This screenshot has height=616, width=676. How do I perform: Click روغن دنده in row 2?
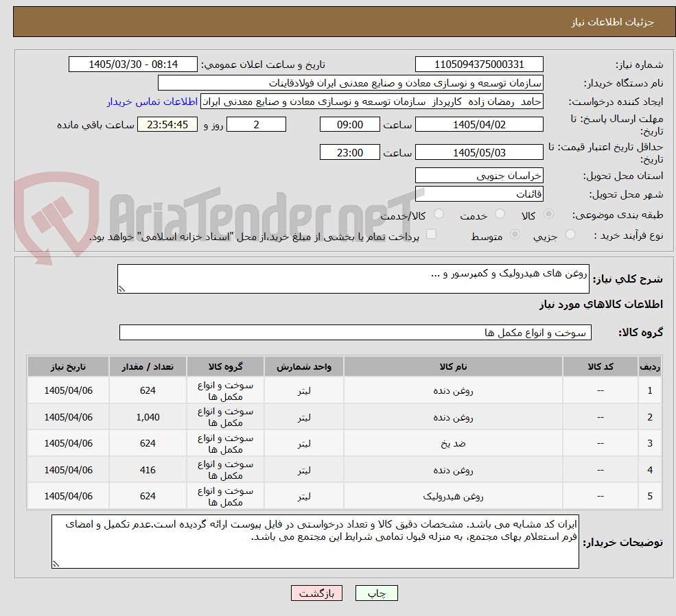coord(453,418)
